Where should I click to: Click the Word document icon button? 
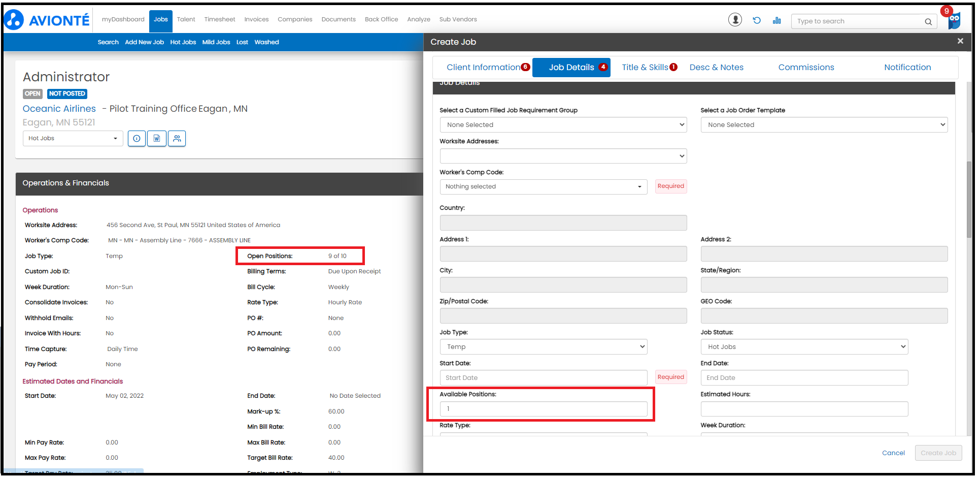(x=157, y=138)
